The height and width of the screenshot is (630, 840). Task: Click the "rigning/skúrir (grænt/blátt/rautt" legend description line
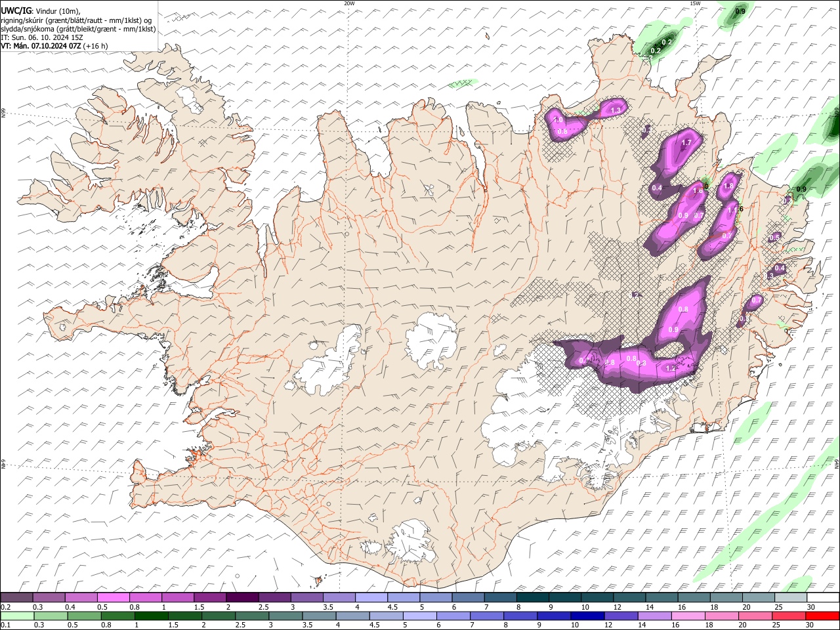[x=76, y=20]
